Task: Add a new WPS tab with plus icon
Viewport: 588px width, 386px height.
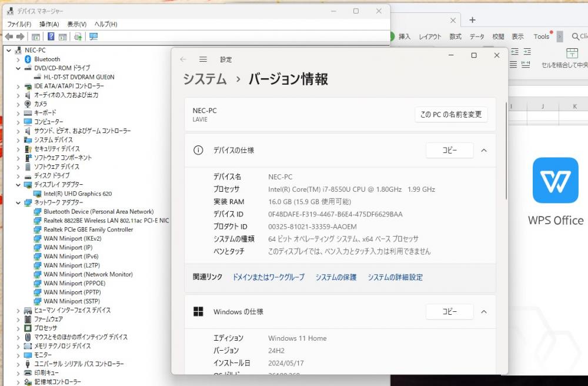Action: [x=473, y=20]
